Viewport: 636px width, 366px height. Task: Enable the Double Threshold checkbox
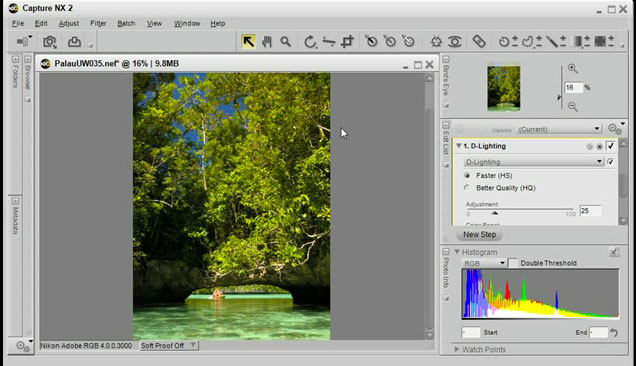514,263
